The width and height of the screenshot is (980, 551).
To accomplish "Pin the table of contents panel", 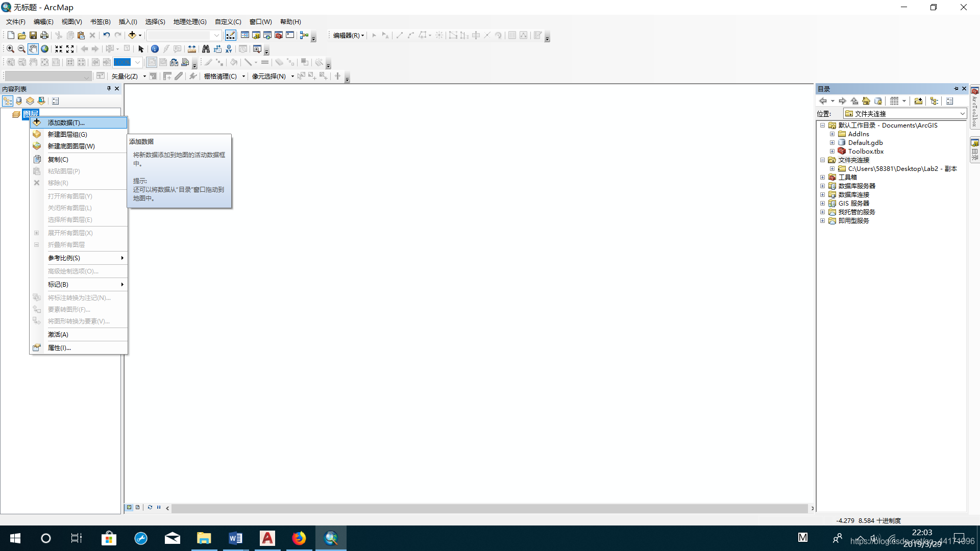I will coord(109,89).
